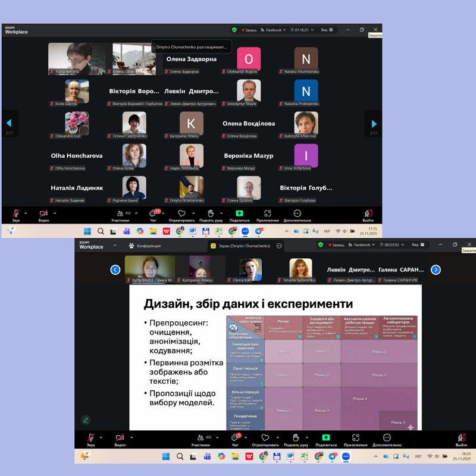Open chat with 13 unread messages
Viewport: 476px width, 476px height.
click(154, 214)
